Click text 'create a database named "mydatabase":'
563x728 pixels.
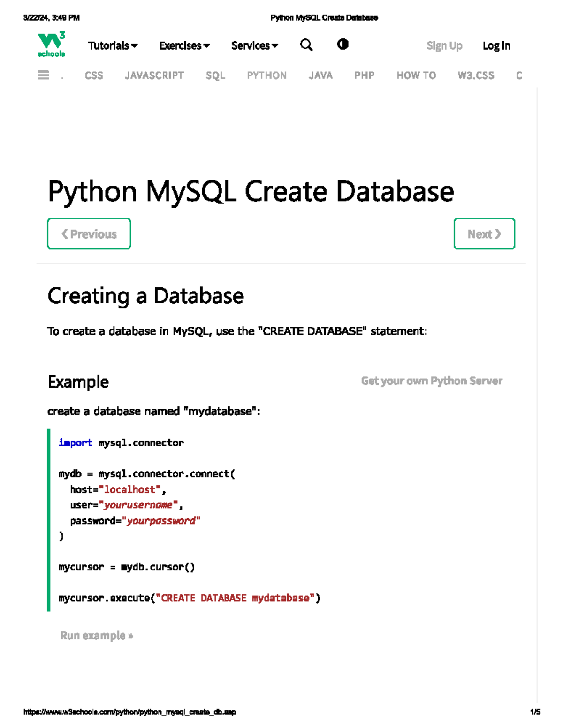tap(154, 411)
